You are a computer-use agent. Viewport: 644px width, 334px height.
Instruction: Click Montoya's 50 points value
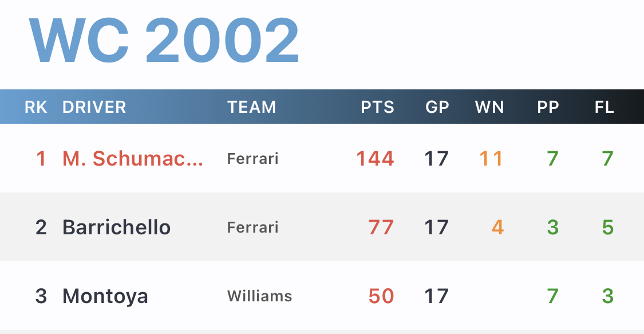pos(381,296)
